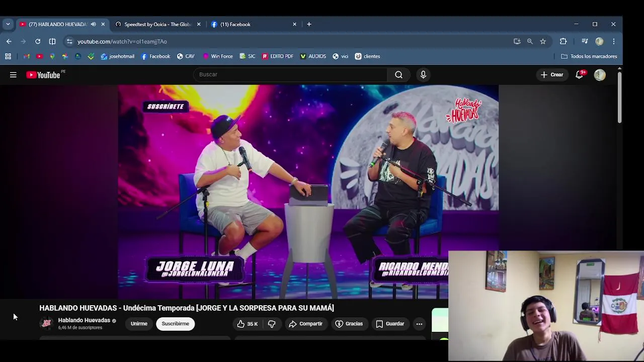Open the Gmail bookmark icon

pos(26,56)
